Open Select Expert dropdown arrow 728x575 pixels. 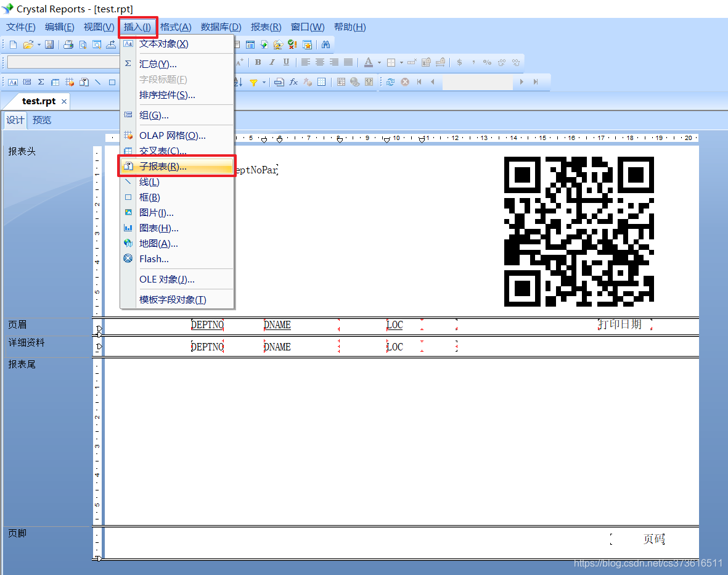pos(264,82)
